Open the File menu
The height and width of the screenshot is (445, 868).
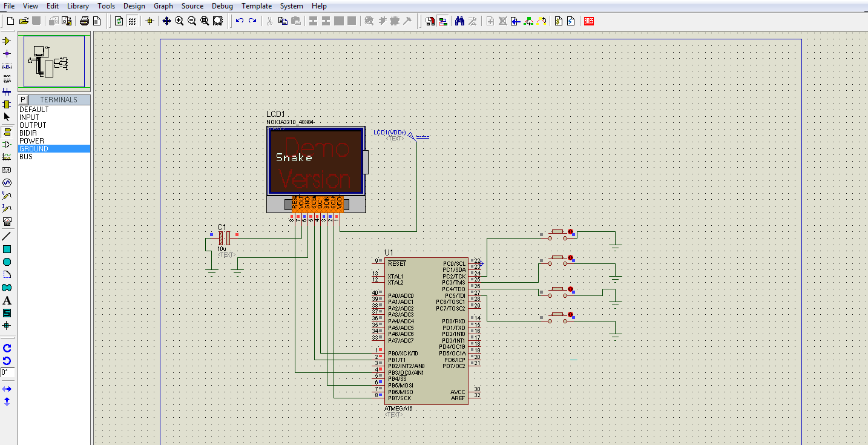click(x=9, y=6)
